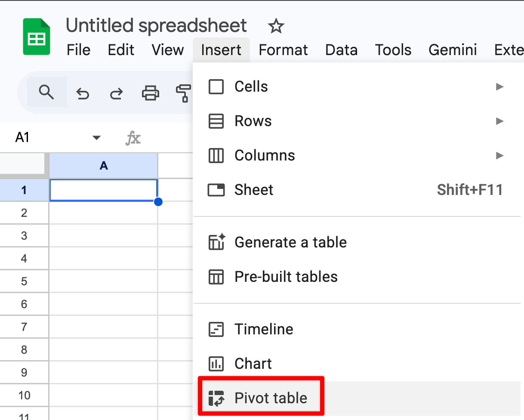Expand the Rows submenu
Screen dimensions: 524x420
(x=499, y=121)
